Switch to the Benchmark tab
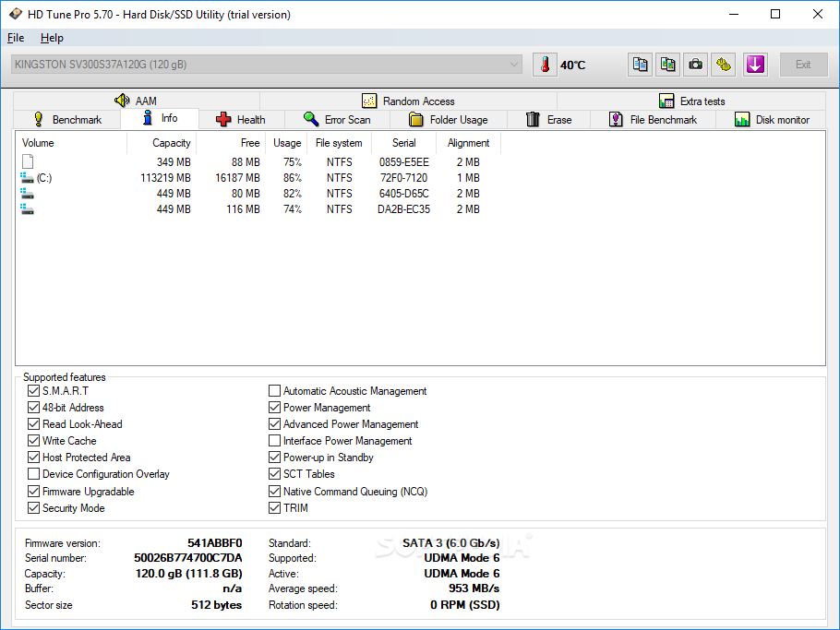 [x=67, y=119]
